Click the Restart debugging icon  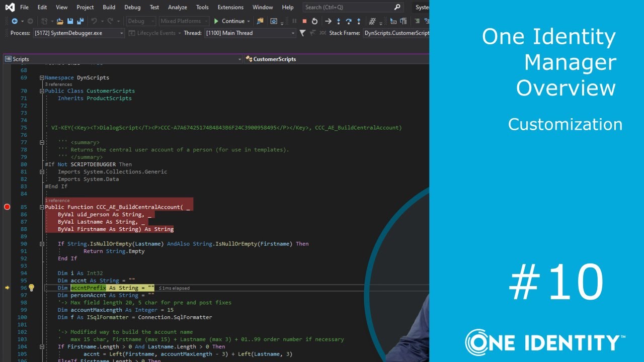(x=314, y=21)
